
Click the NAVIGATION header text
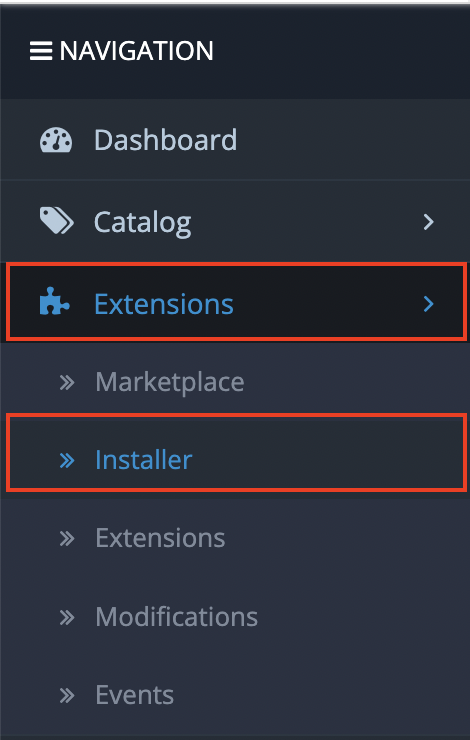click(136, 51)
